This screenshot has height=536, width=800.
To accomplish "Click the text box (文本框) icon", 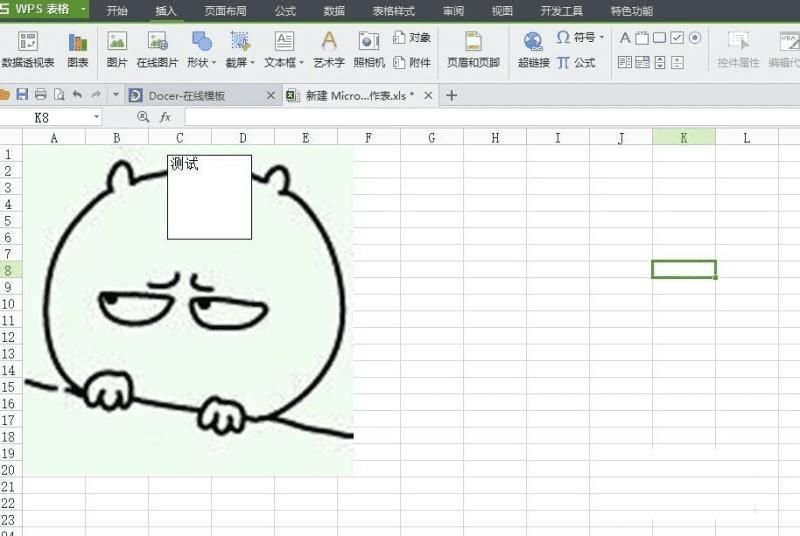I will click(284, 41).
